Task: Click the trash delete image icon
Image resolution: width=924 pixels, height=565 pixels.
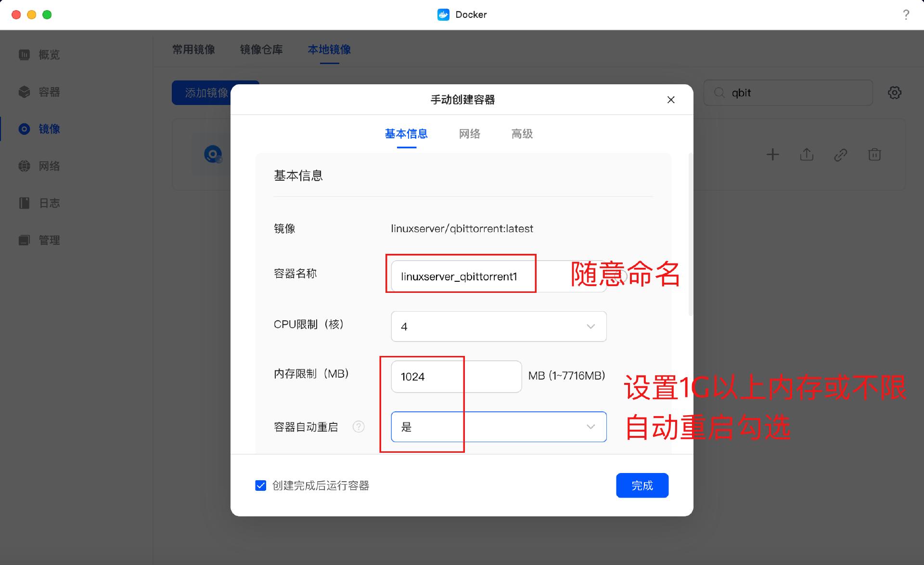Action: click(x=874, y=155)
